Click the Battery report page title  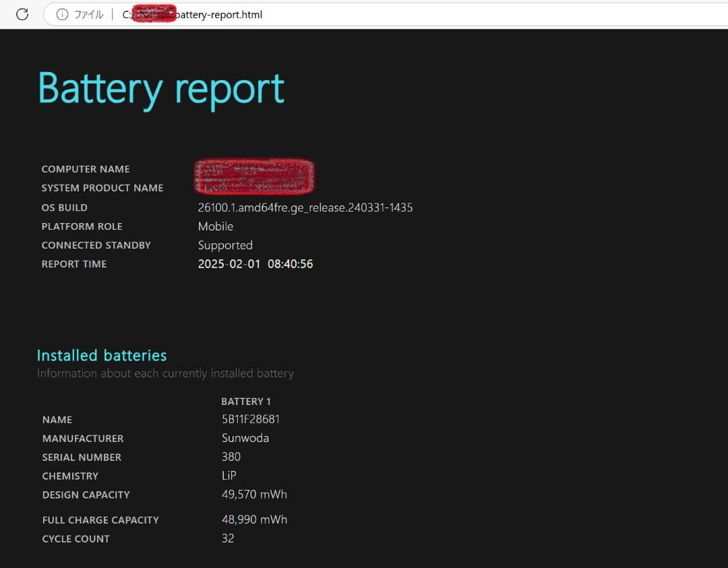tap(161, 89)
